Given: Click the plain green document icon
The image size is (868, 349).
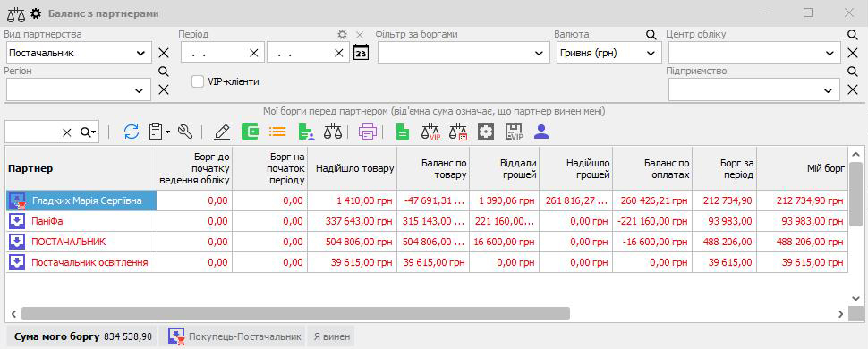Looking at the screenshot, I should click(403, 132).
